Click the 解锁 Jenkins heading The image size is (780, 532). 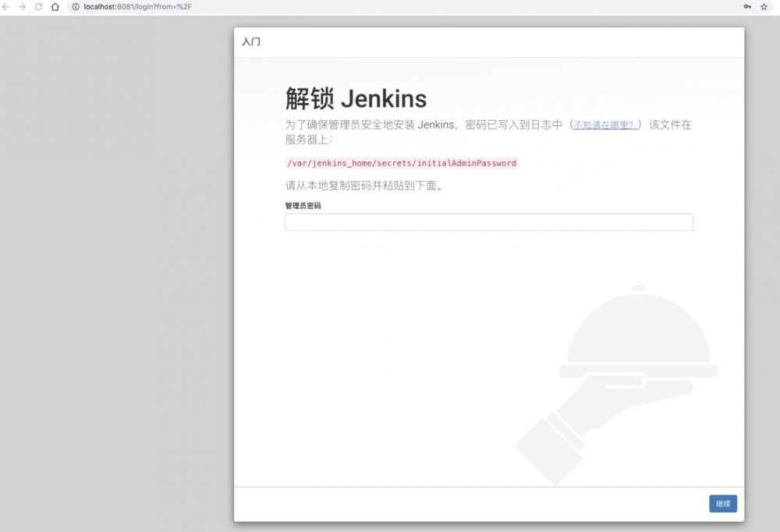click(x=356, y=98)
